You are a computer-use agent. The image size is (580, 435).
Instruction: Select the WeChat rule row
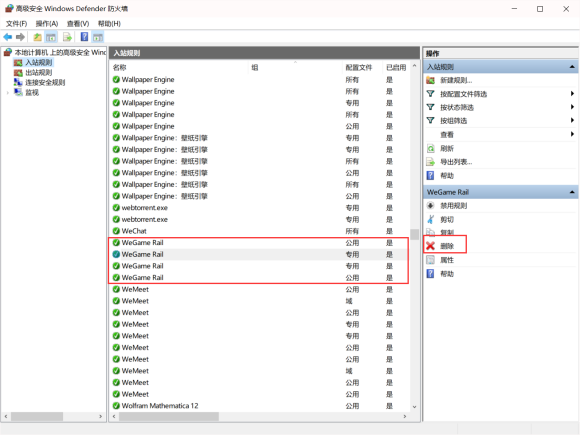coord(260,231)
